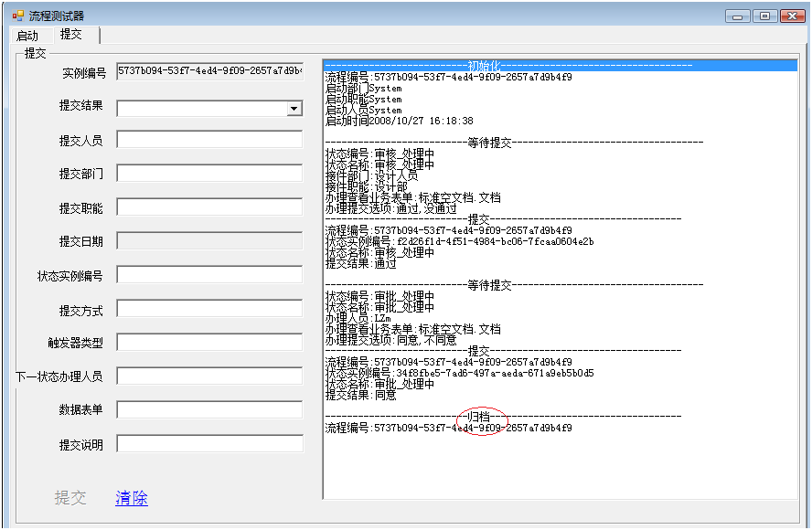Minimize the 流程测试器 window
The image size is (812, 530).
[738, 16]
